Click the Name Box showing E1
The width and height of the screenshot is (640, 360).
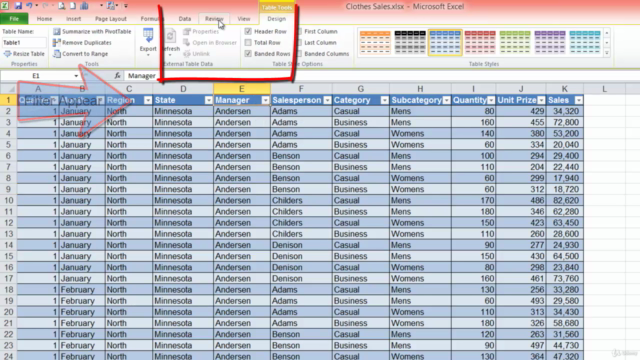pyautogui.click(x=36, y=76)
